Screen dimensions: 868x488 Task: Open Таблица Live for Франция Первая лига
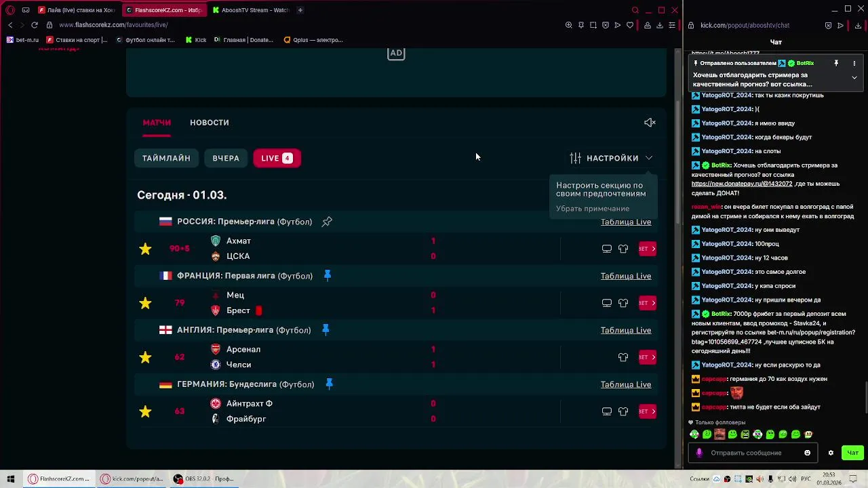[626, 276]
